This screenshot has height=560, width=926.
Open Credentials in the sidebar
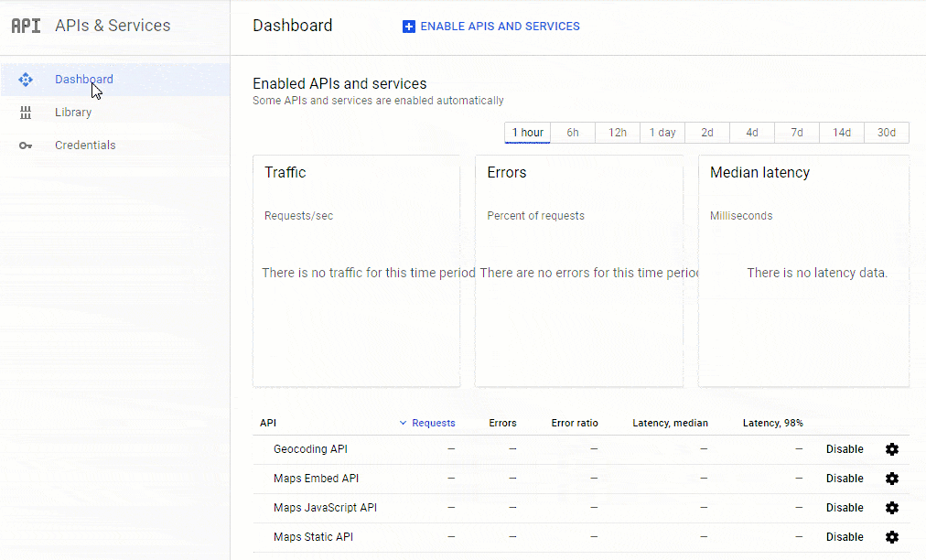[x=115, y=145]
